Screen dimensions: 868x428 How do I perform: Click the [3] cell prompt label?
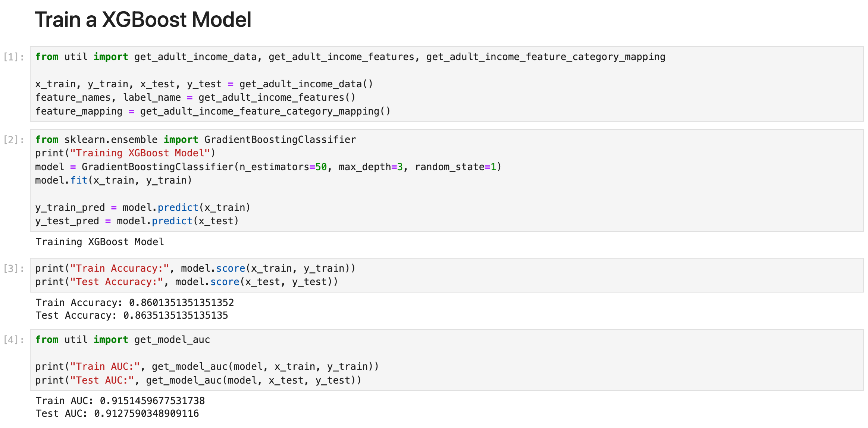click(x=14, y=269)
